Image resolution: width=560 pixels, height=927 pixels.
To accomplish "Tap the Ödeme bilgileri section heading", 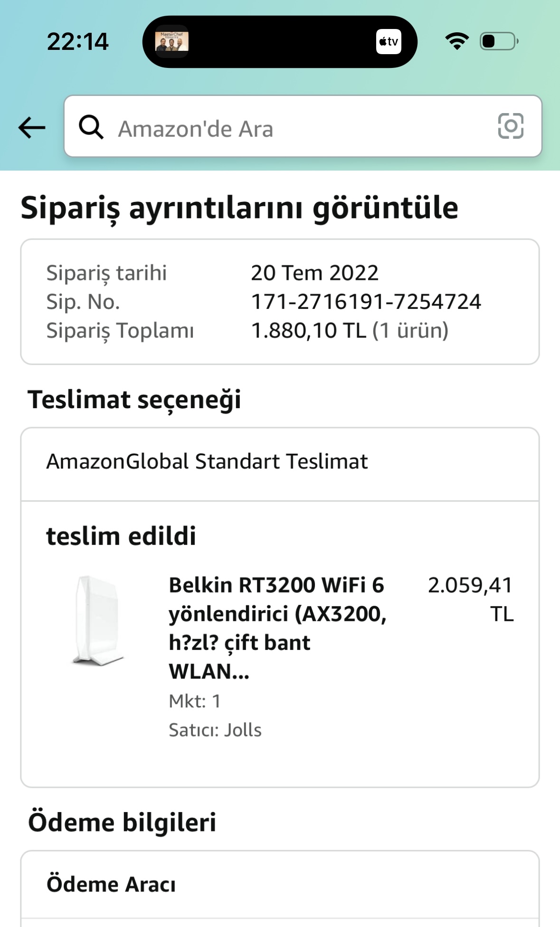I will (x=122, y=822).
